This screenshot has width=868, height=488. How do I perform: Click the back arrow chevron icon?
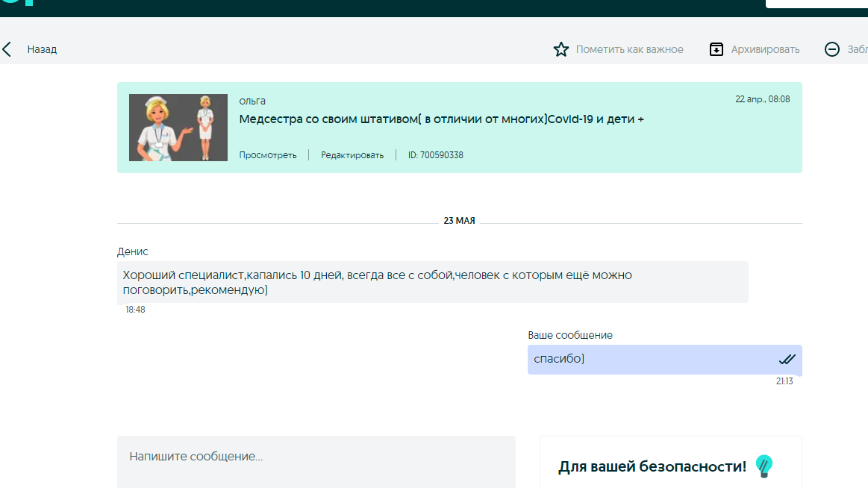(7, 49)
